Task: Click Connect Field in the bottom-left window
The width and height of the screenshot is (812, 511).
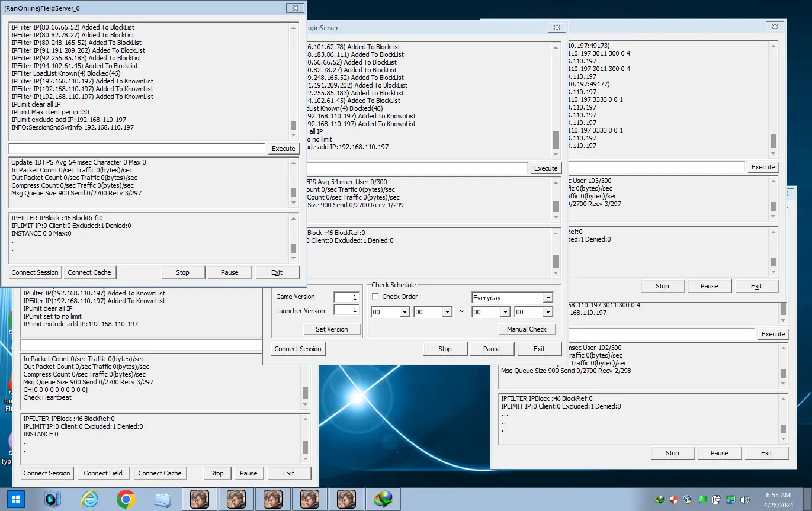Action: point(103,473)
